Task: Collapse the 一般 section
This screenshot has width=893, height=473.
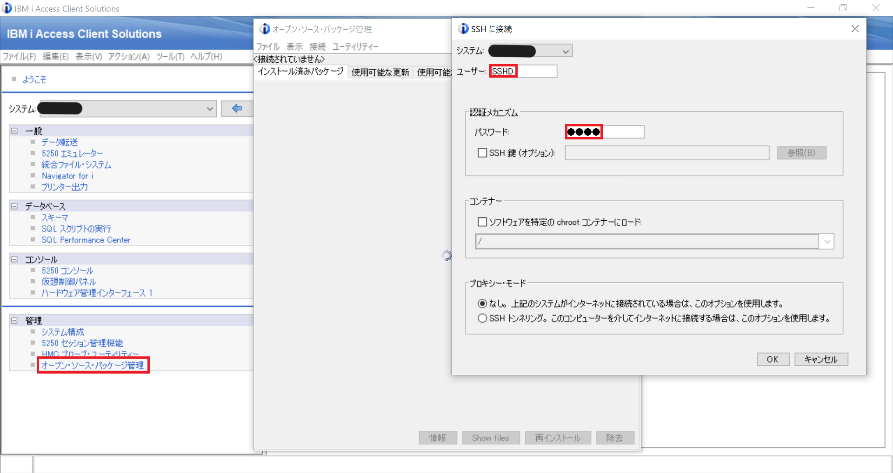Action: tap(15, 131)
